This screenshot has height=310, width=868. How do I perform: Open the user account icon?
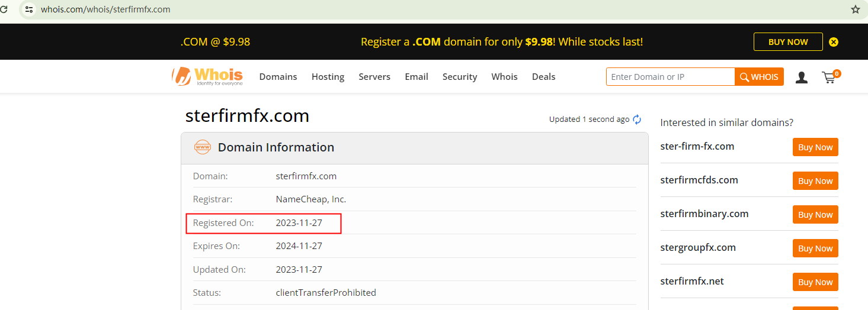pyautogui.click(x=802, y=77)
